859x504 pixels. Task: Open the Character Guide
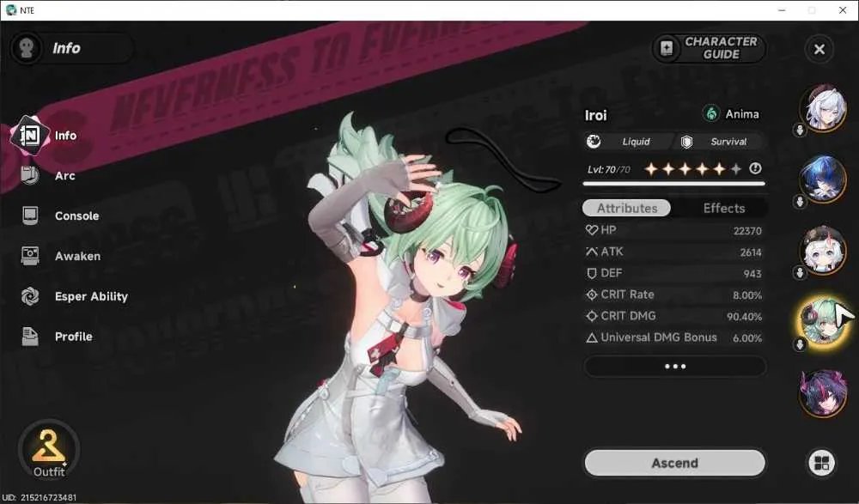(x=708, y=48)
